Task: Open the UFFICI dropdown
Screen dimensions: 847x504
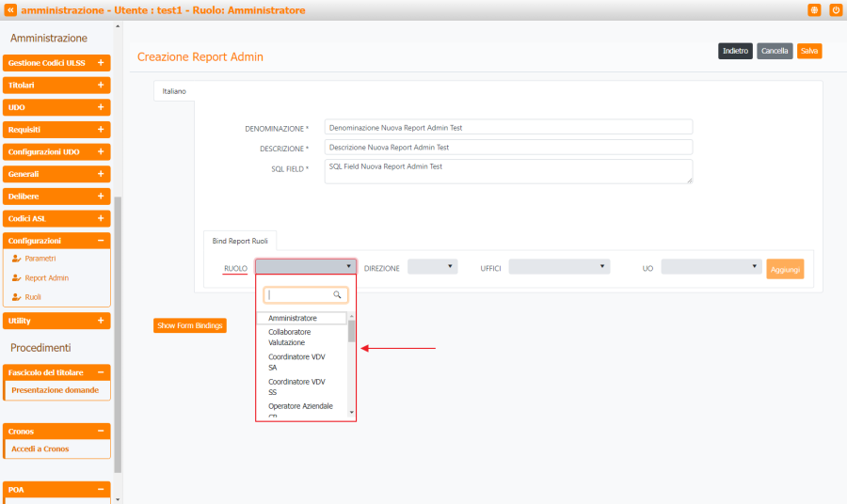Action: [x=559, y=267]
